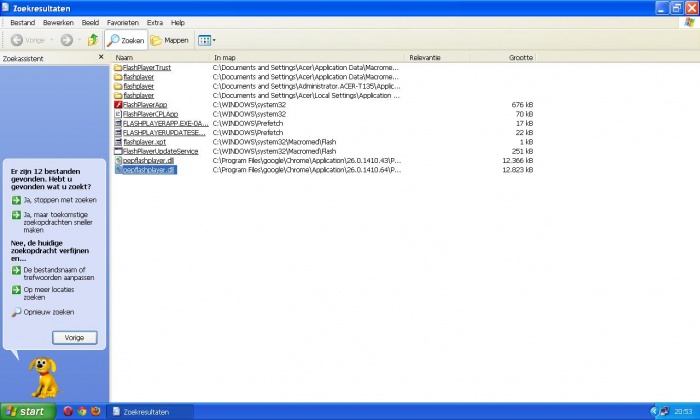The height and width of the screenshot is (420, 700).
Task: Sort results by Grootte column header
Action: tap(520, 58)
